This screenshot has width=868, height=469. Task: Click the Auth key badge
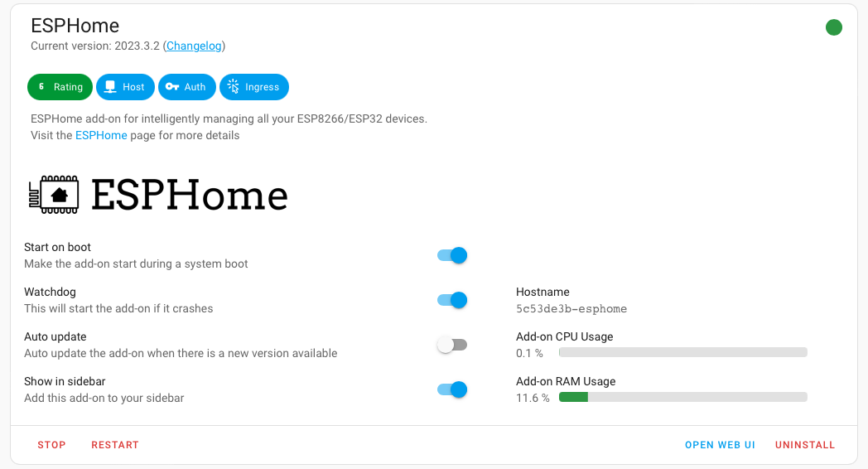(187, 87)
